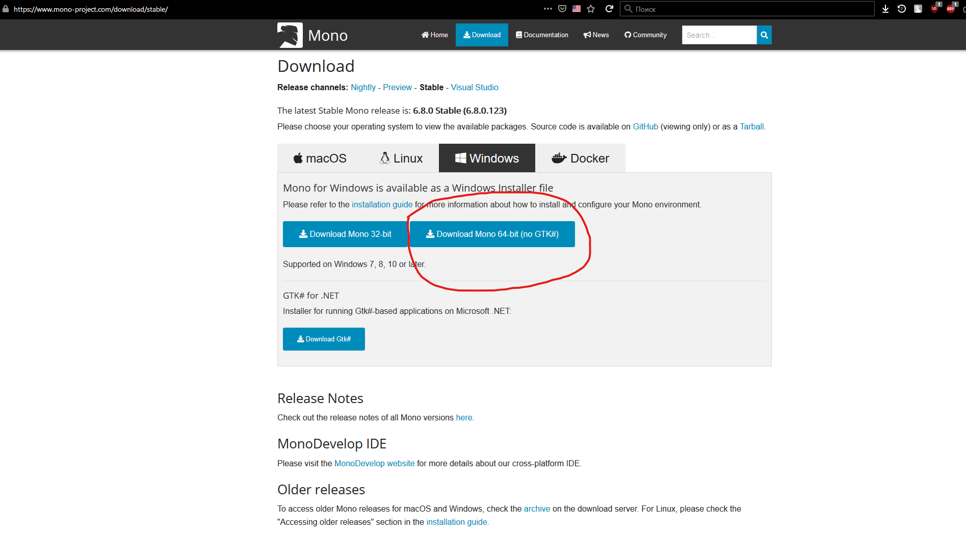This screenshot has width=966, height=560.
Task: Click the URL text in address bar
Action: 91,9
